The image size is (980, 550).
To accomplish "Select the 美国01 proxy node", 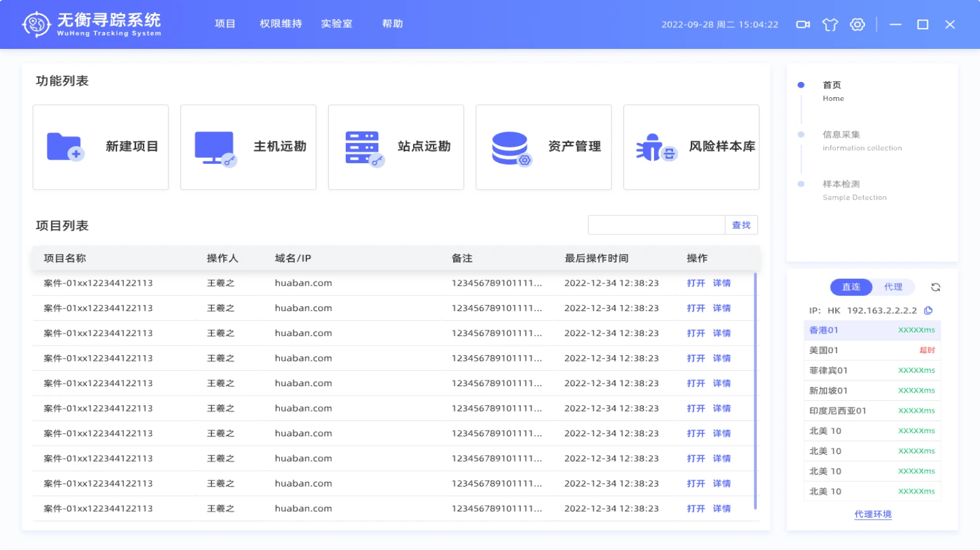I will (872, 351).
